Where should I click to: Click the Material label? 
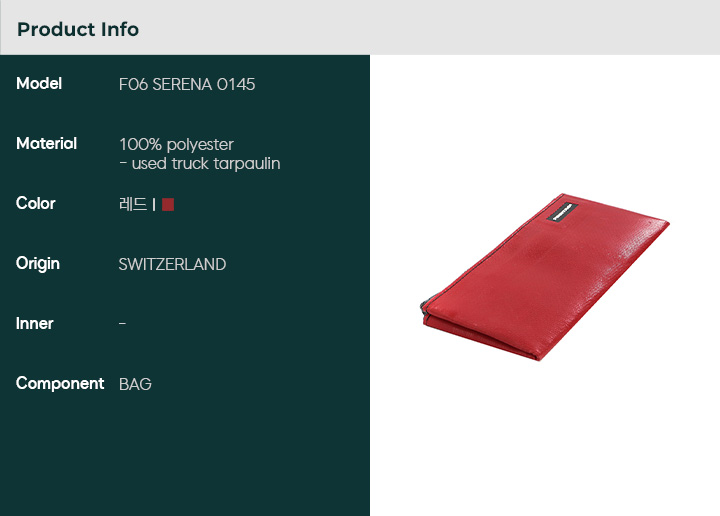click(x=46, y=144)
